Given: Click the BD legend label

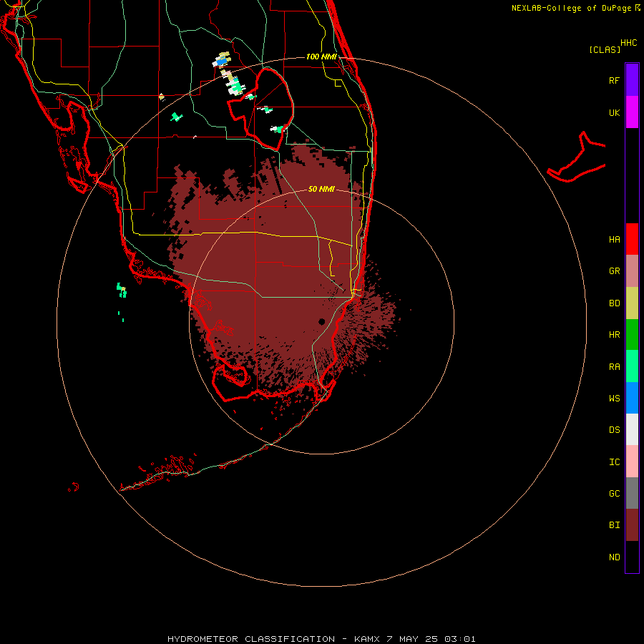Looking at the screenshot, I should click(615, 303).
